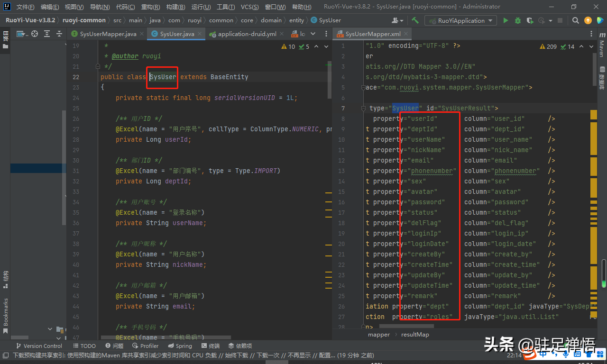Screen dimensions: 607x364
Task: Click the gray Stop square icon
Action: (560, 20)
